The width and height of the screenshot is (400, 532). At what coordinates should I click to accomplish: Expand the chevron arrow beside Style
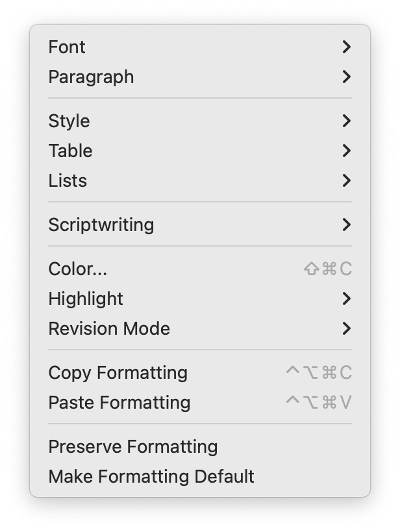click(346, 121)
